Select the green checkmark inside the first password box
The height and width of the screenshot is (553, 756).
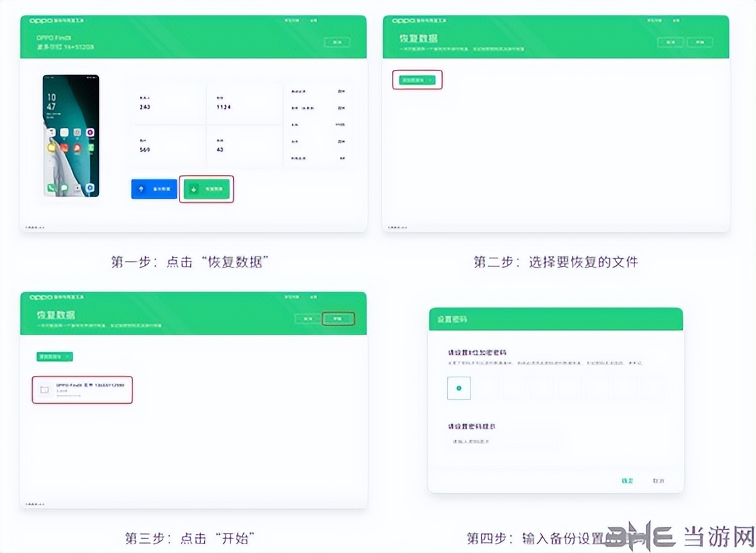pos(458,388)
